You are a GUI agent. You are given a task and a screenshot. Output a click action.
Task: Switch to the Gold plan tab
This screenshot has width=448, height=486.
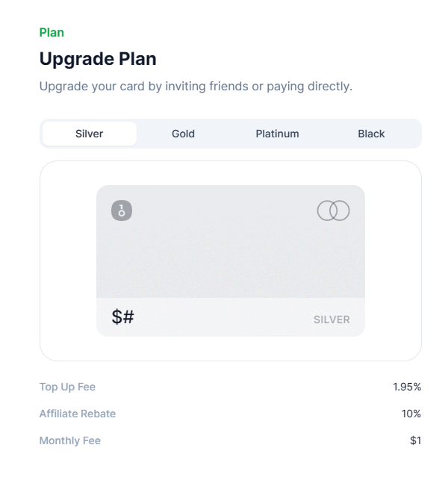click(x=183, y=134)
